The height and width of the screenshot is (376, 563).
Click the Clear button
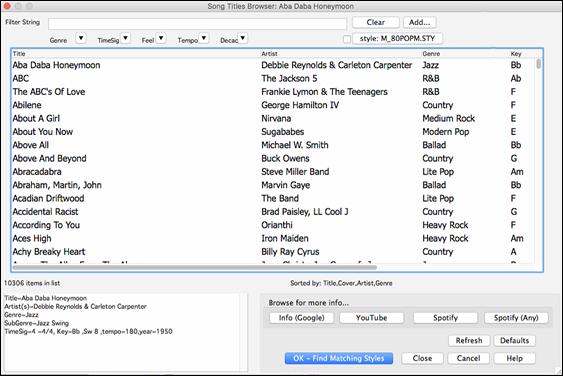click(376, 22)
